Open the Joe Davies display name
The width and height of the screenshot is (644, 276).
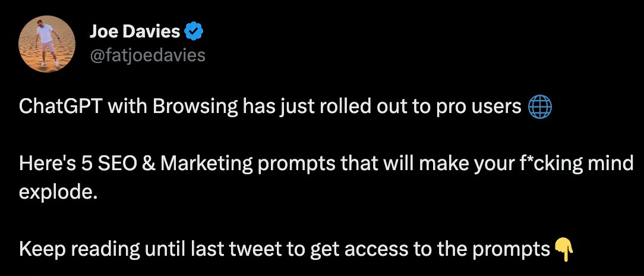coord(135,31)
